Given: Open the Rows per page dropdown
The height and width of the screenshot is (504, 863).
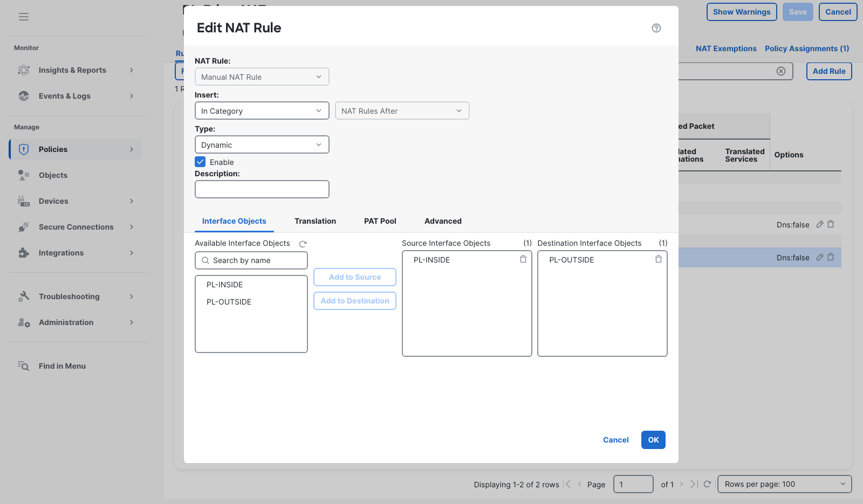Looking at the screenshot, I should pyautogui.click(x=785, y=484).
